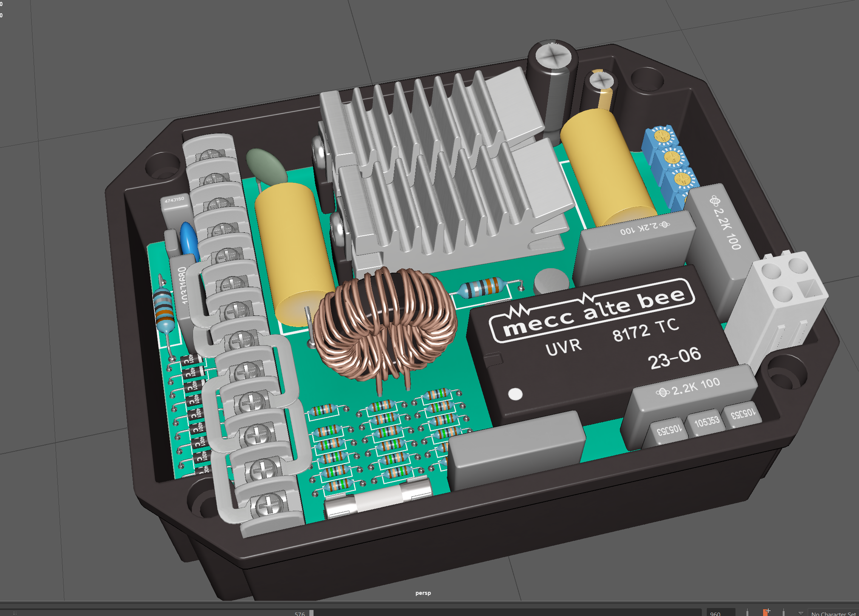859x616 pixels.
Task: Select the '474J150' capacitor label
Action: [x=174, y=199]
